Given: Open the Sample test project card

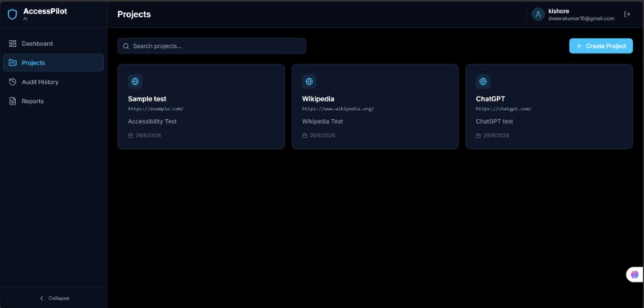Looking at the screenshot, I should pos(201,106).
